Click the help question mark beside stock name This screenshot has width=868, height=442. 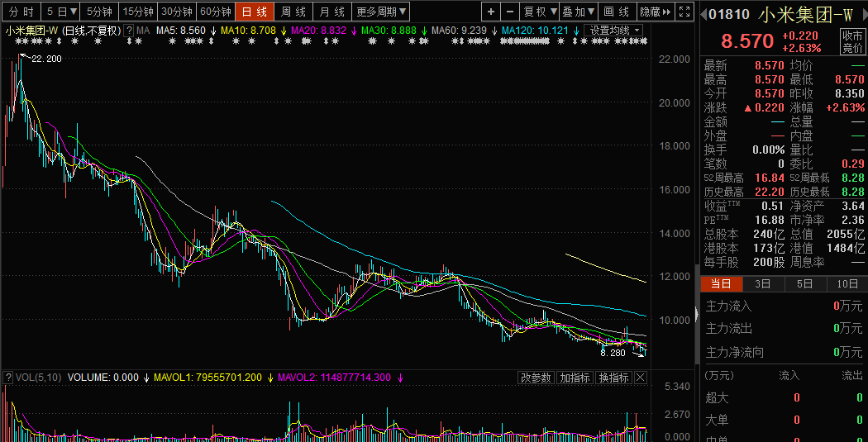tap(129, 31)
